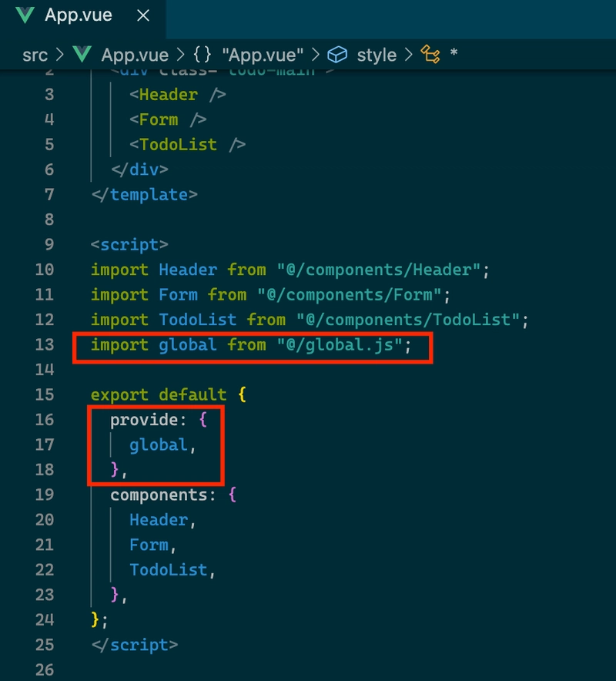Click line number 13 in the gutter

[45, 345]
